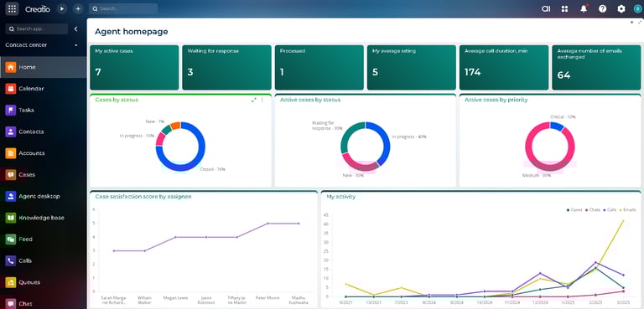The width and height of the screenshot is (644, 309).
Task: Click the 'Megan Lewis' axis label
Action: [175, 297]
